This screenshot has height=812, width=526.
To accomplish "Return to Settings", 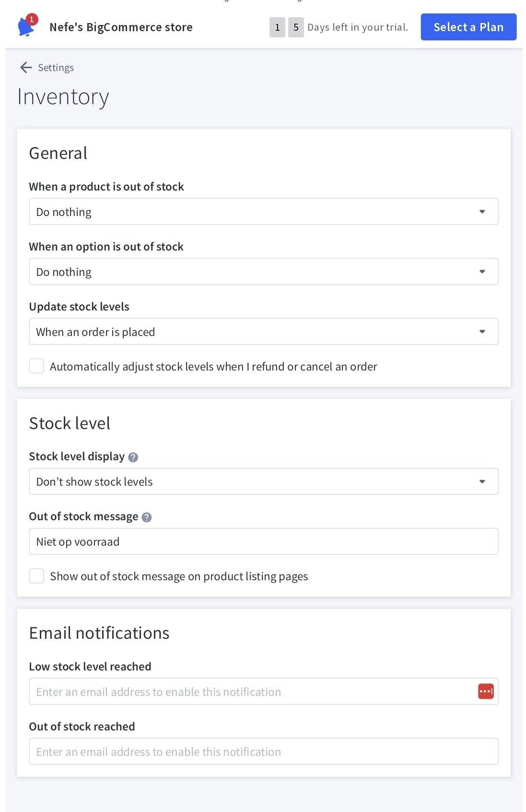I will (x=56, y=67).
